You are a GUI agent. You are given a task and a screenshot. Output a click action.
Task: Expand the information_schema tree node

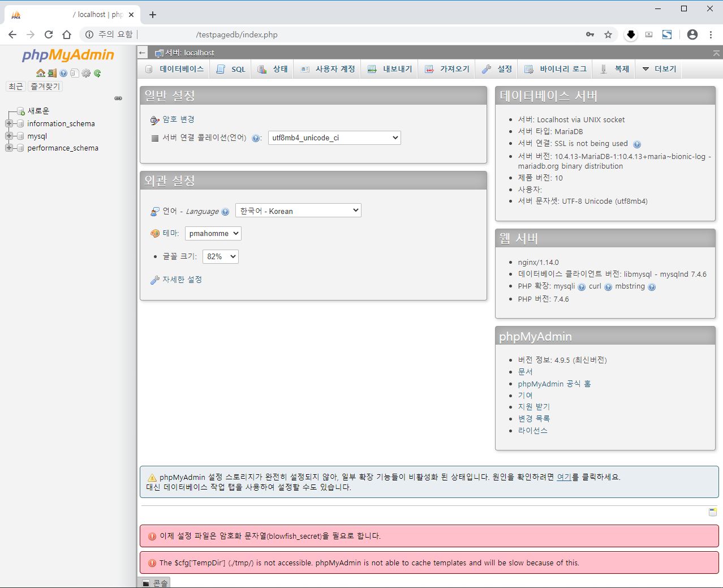click(x=8, y=123)
